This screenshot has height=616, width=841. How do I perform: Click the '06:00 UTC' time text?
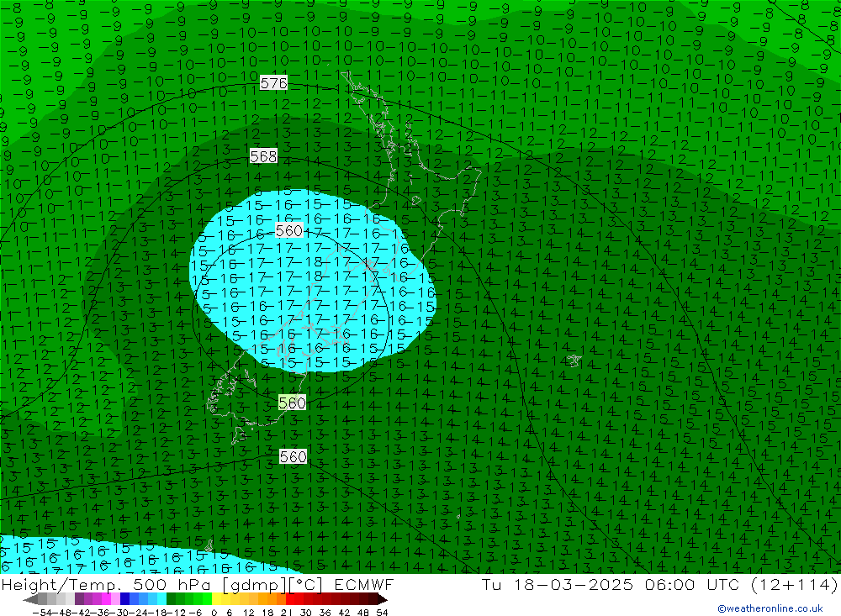pyautogui.click(x=692, y=584)
